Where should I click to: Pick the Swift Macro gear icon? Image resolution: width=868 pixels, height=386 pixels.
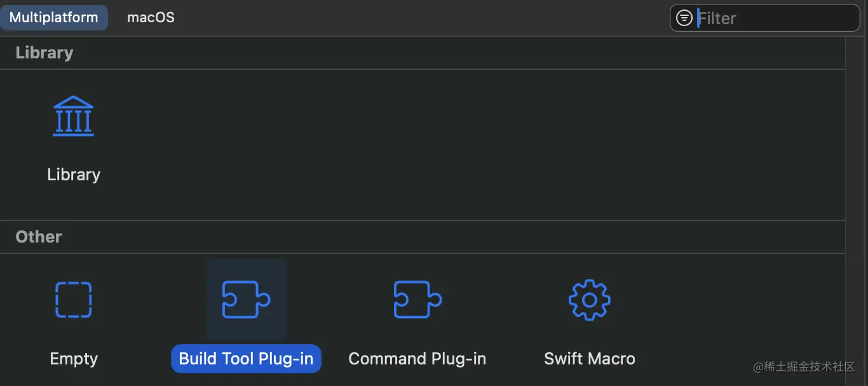[589, 300]
